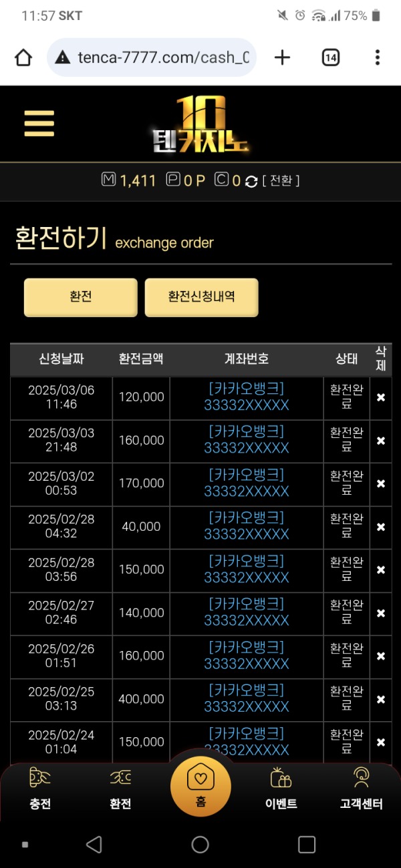Tap the browser home icon

pos(23,57)
